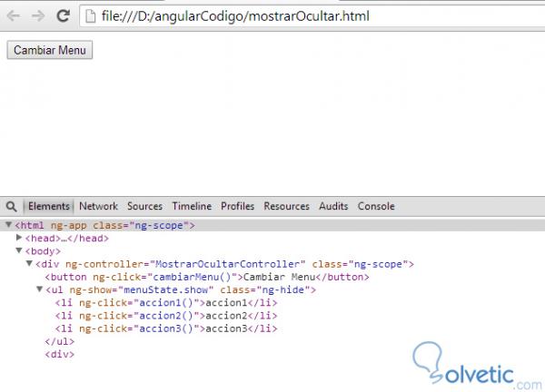
Task: Expand the head node triangle
Action: pyautogui.click(x=19, y=238)
